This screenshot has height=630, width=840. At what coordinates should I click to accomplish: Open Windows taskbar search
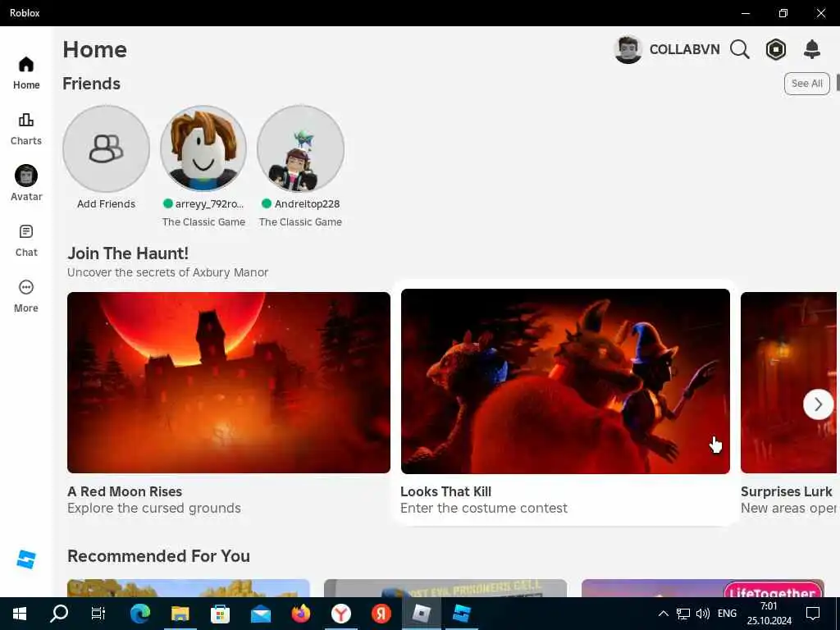pyautogui.click(x=59, y=614)
